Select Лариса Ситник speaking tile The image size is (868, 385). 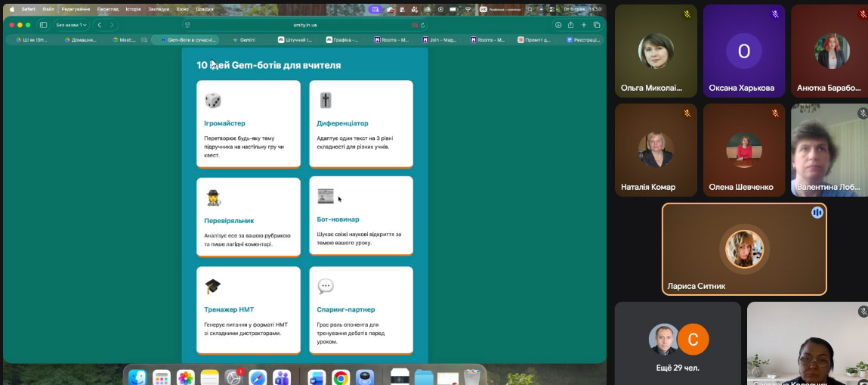click(744, 250)
